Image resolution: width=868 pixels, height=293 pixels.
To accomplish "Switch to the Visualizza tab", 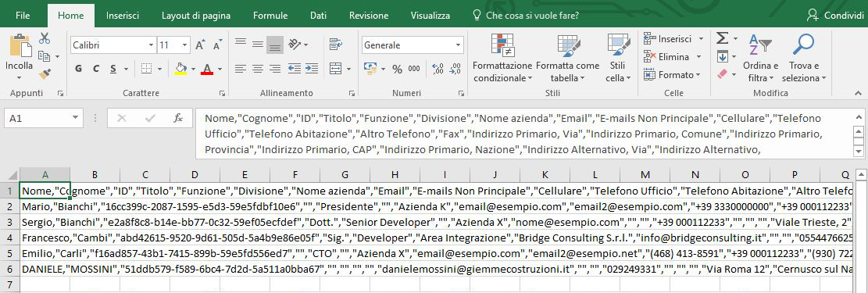I will pyautogui.click(x=430, y=16).
